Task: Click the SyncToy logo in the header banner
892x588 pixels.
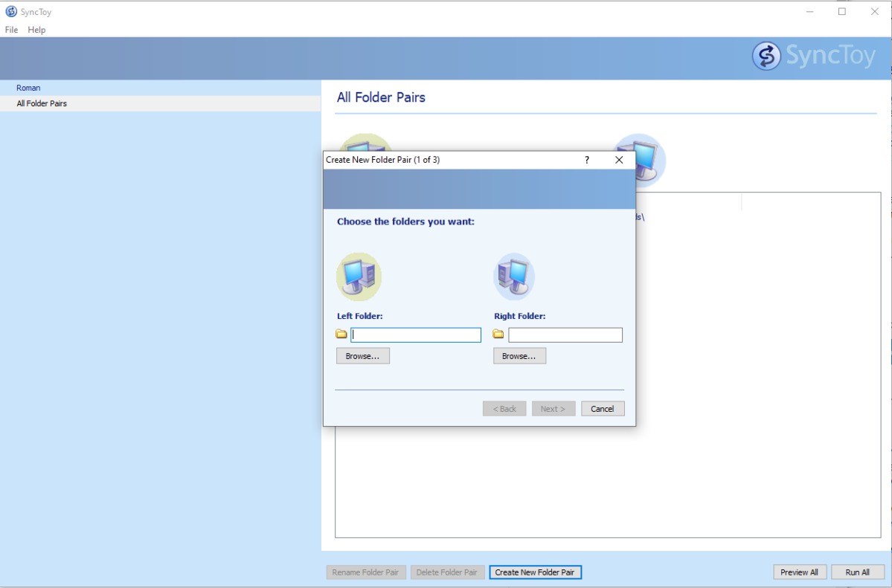Action: (814, 56)
